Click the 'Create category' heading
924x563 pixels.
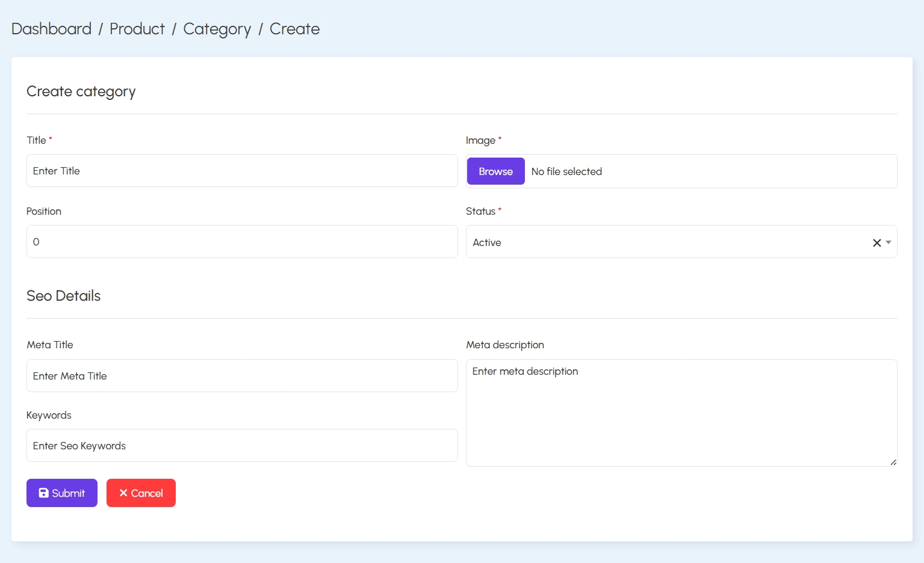tap(81, 91)
